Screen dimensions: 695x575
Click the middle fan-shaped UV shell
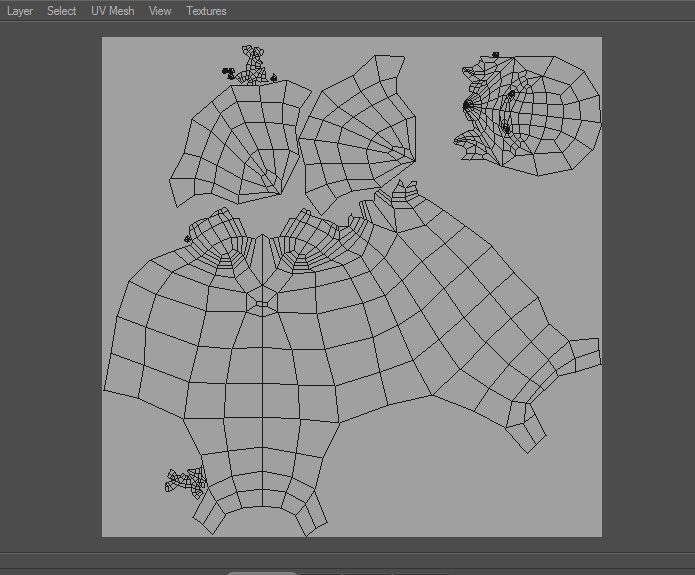click(355, 135)
